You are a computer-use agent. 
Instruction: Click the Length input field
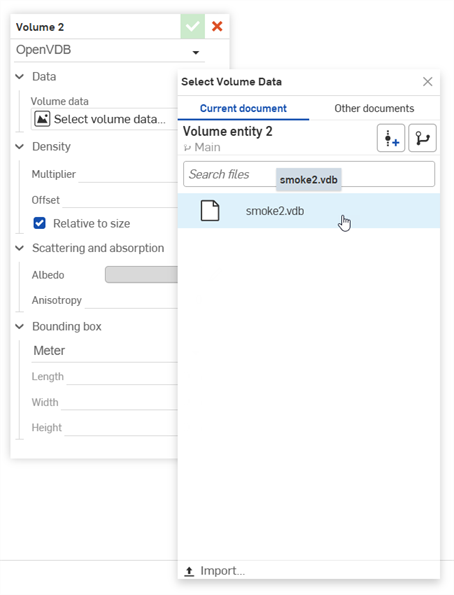tap(122, 377)
